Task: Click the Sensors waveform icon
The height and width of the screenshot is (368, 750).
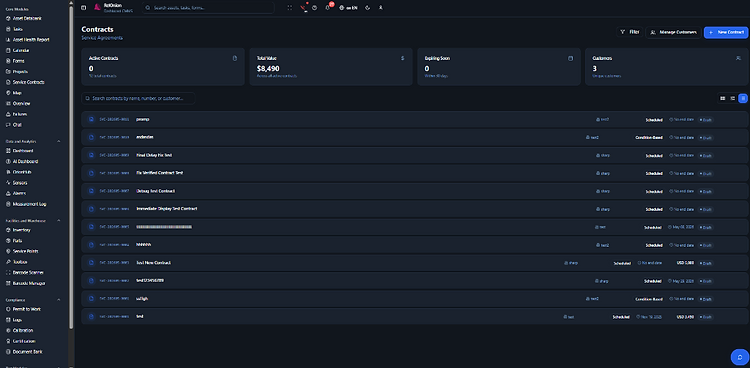Action: (8, 183)
